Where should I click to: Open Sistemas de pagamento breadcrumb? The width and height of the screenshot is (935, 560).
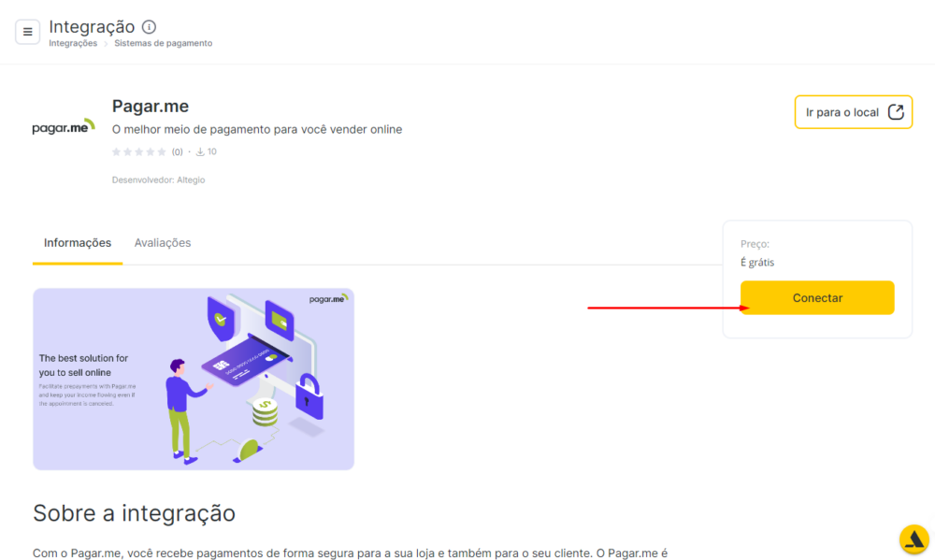point(164,43)
